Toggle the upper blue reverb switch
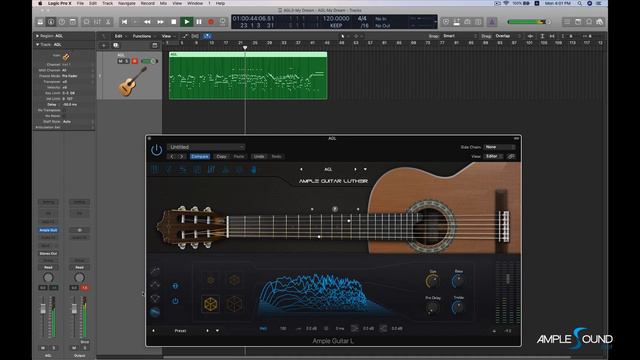 (x=175, y=286)
